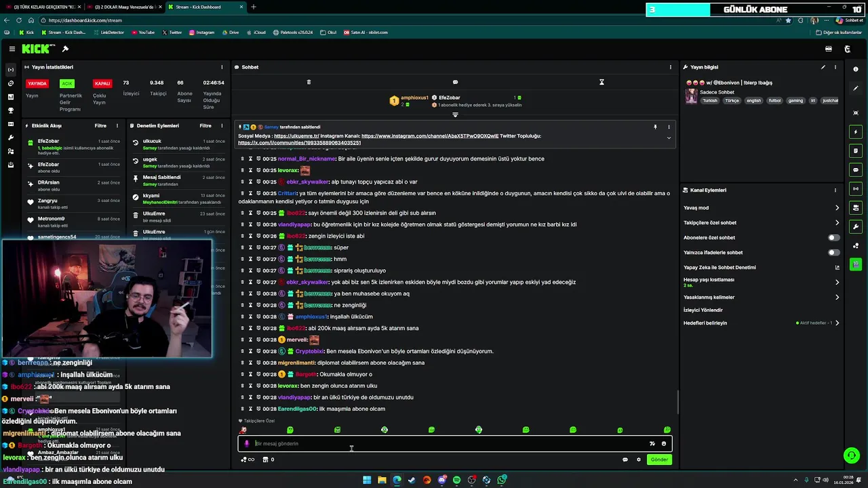Switch to the 2 DOLAR Maaş browser tab

[123, 7]
